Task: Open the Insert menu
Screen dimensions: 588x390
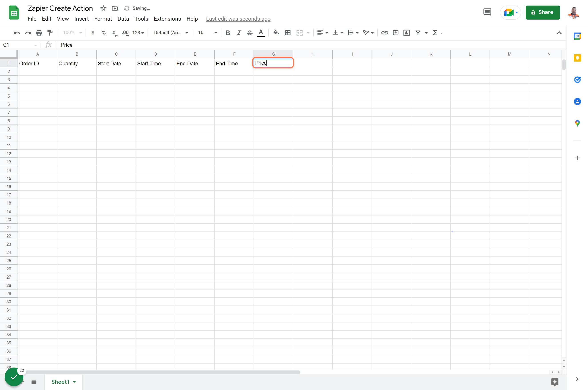Action: [81, 19]
